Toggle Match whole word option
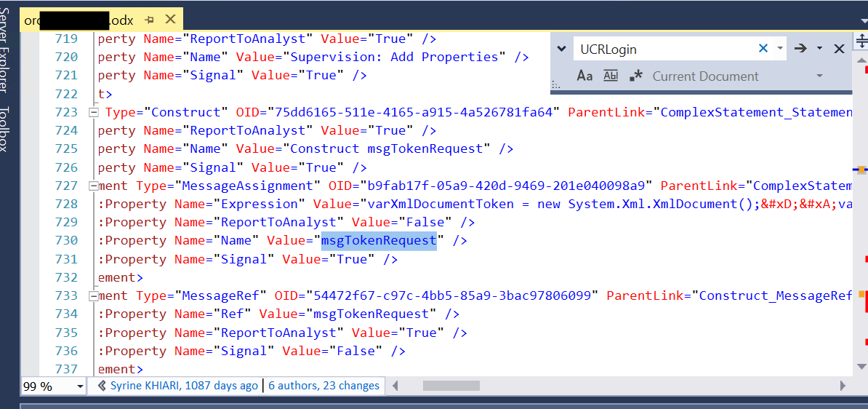 coord(611,76)
